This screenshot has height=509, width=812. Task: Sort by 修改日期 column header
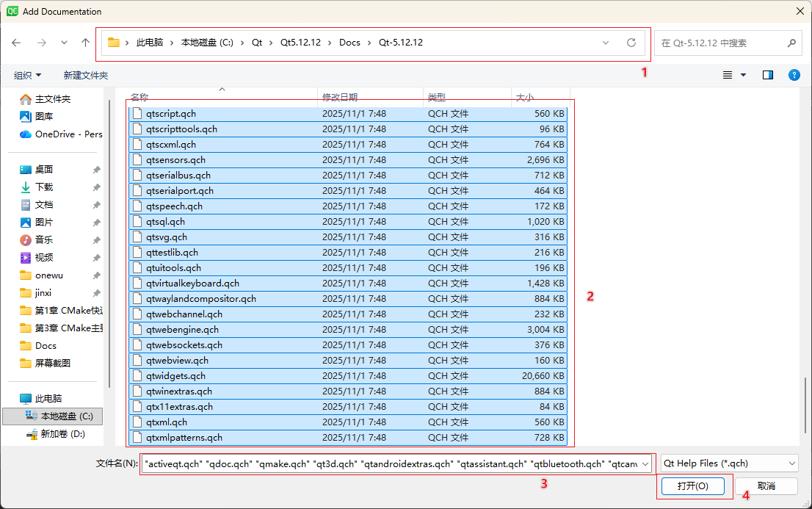340,97
